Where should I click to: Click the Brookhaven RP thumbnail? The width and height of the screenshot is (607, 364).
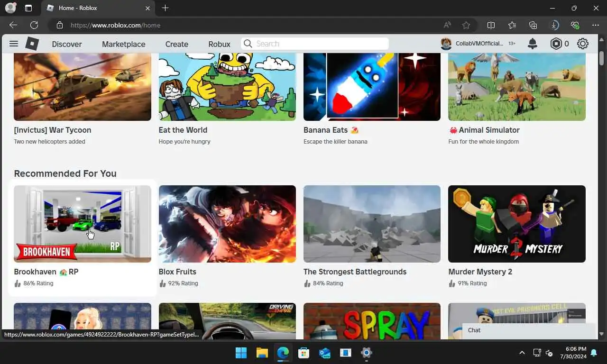83,224
